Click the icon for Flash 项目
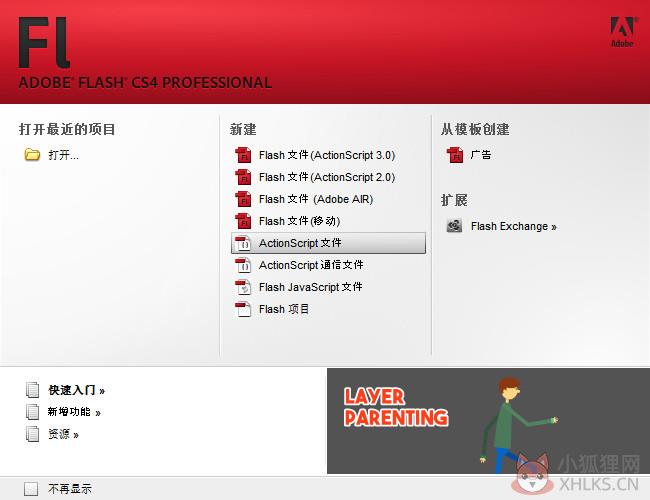Image resolution: width=650 pixels, height=500 pixels. click(x=243, y=309)
